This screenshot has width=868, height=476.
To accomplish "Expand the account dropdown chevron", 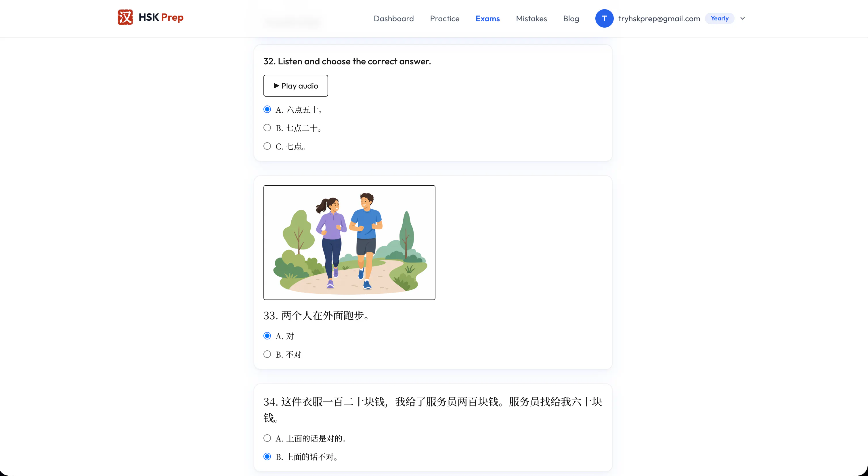I will pos(742,18).
